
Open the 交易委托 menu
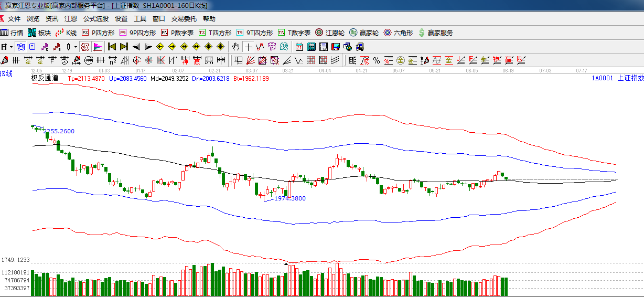click(184, 19)
